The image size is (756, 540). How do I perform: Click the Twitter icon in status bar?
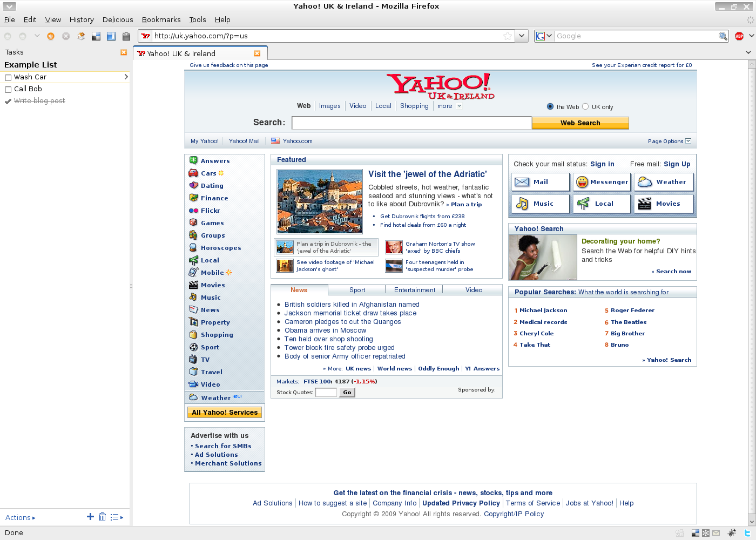(747, 533)
